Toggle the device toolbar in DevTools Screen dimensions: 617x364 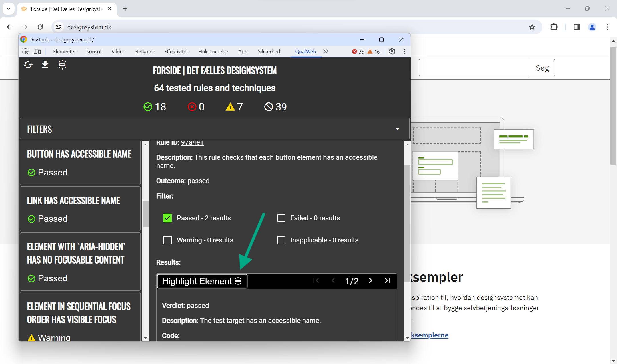[x=37, y=51]
